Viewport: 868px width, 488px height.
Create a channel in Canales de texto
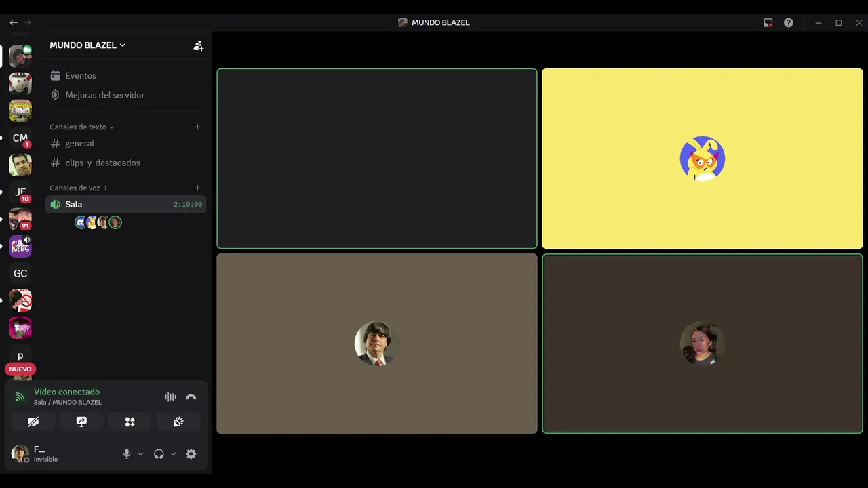point(197,127)
